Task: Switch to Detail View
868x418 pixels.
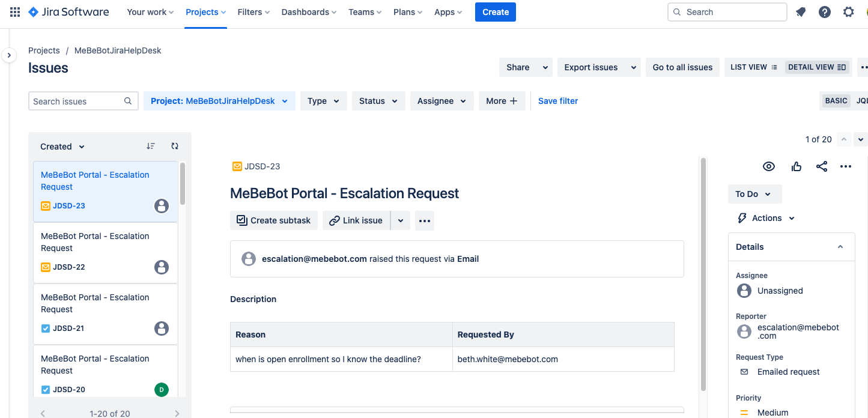Action: (817, 67)
